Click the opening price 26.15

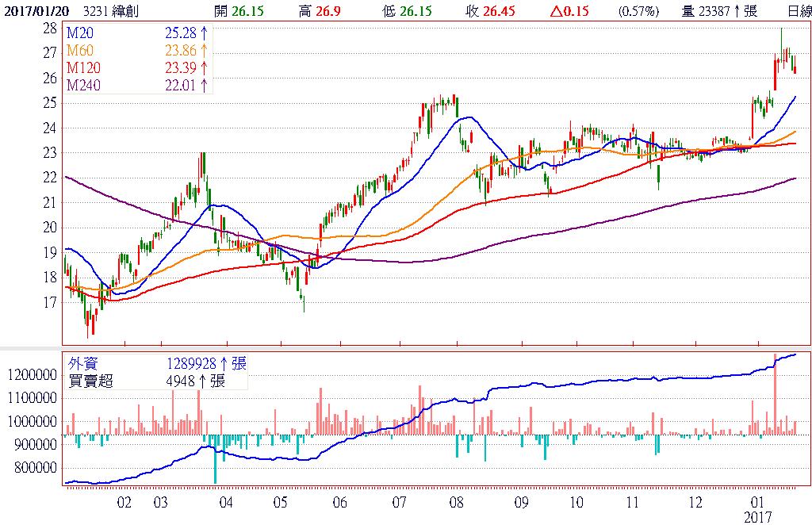coord(247,10)
